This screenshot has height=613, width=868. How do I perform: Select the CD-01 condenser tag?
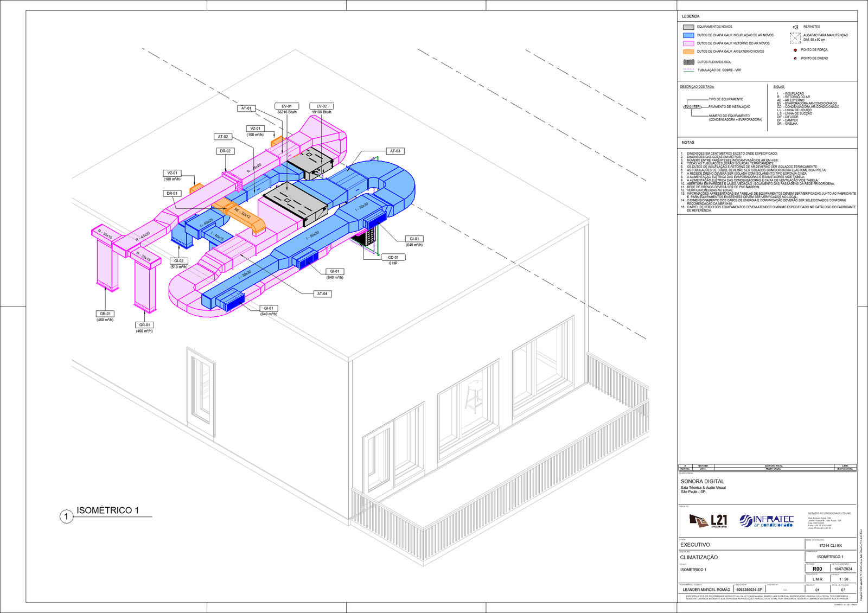point(393,258)
